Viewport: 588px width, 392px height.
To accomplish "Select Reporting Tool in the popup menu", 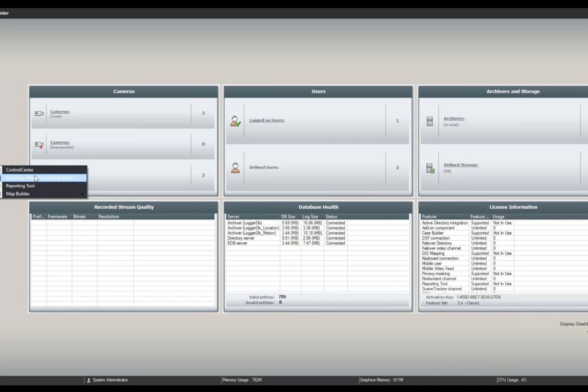I will tap(20, 186).
